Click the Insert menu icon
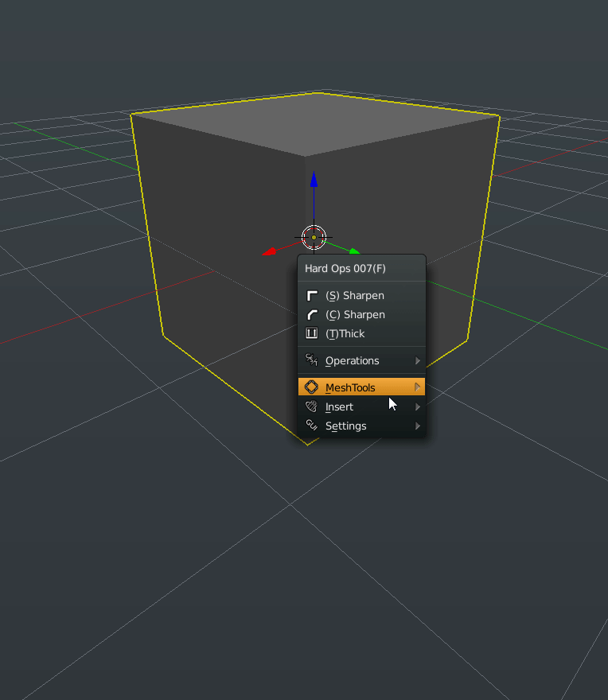This screenshot has width=608, height=700. pyautogui.click(x=312, y=407)
